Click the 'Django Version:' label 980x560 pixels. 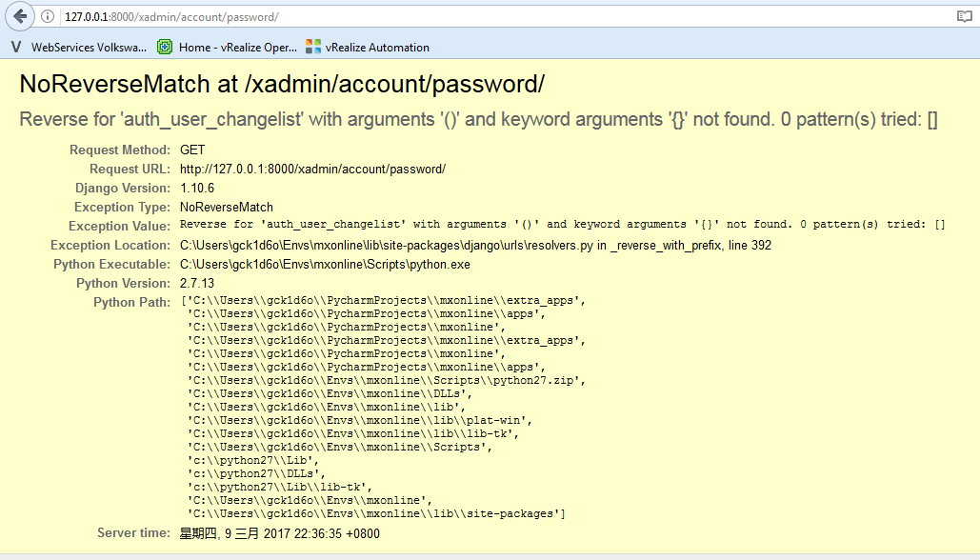click(x=123, y=189)
